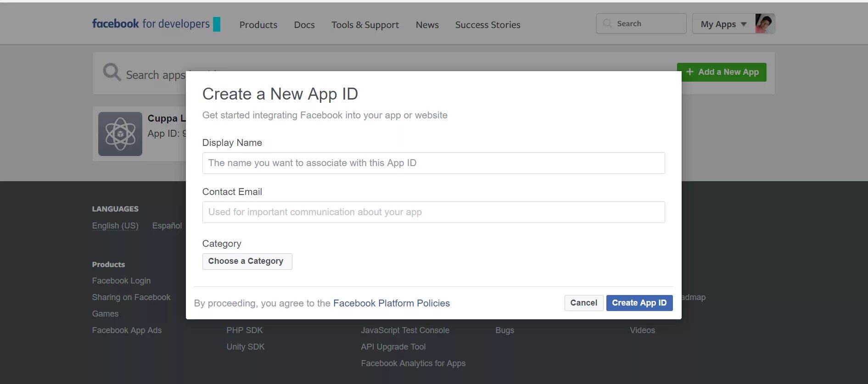Click the Cuppa app atom icon

tap(120, 134)
